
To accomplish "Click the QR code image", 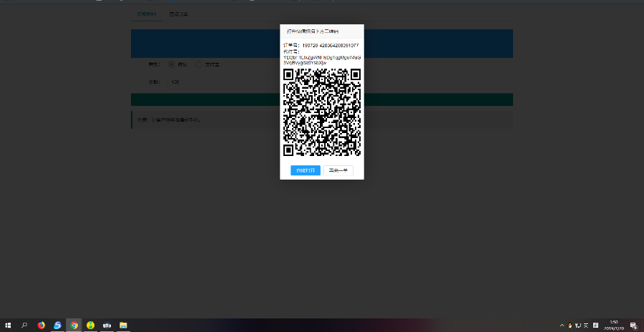I will pyautogui.click(x=322, y=112).
